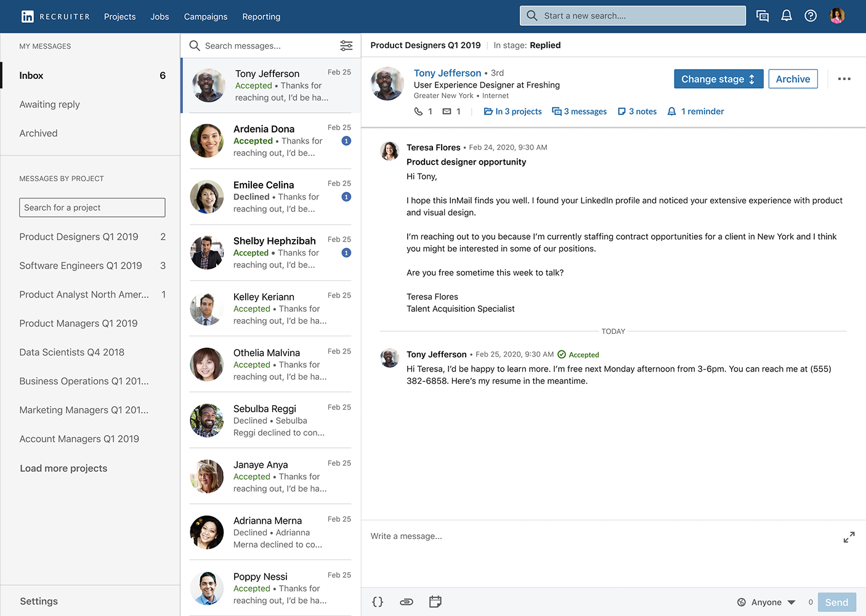Click the Search messages magnifier icon
This screenshot has width=866, height=616.
click(x=195, y=46)
